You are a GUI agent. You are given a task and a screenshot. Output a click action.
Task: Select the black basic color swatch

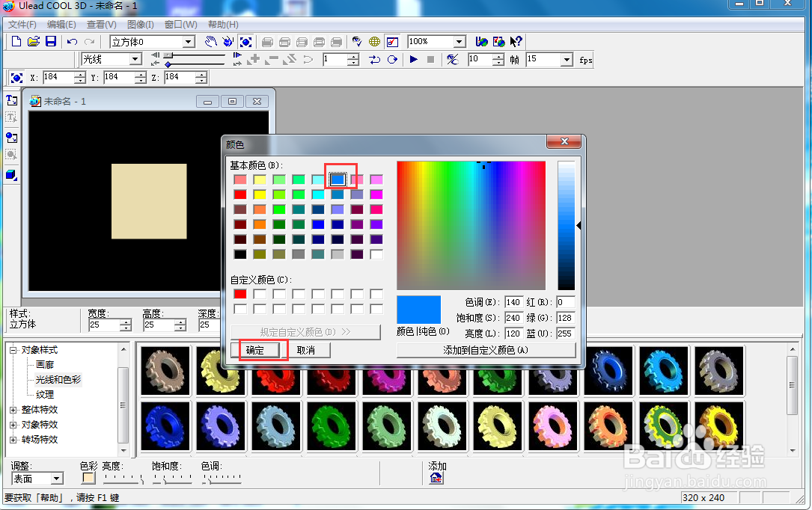point(240,254)
